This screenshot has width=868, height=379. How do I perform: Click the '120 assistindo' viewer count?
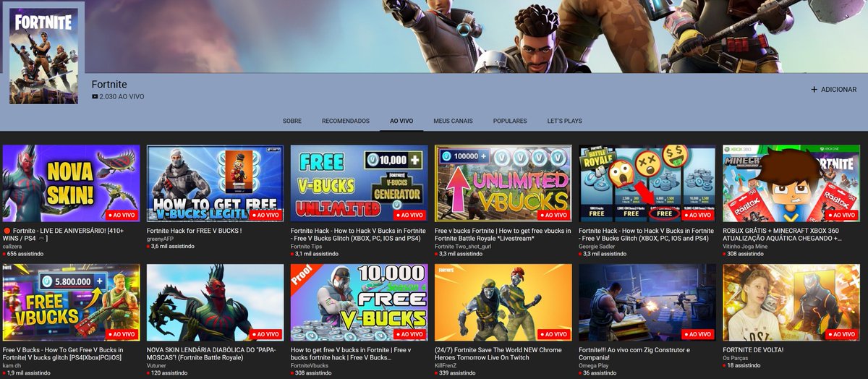click(167, 373)
